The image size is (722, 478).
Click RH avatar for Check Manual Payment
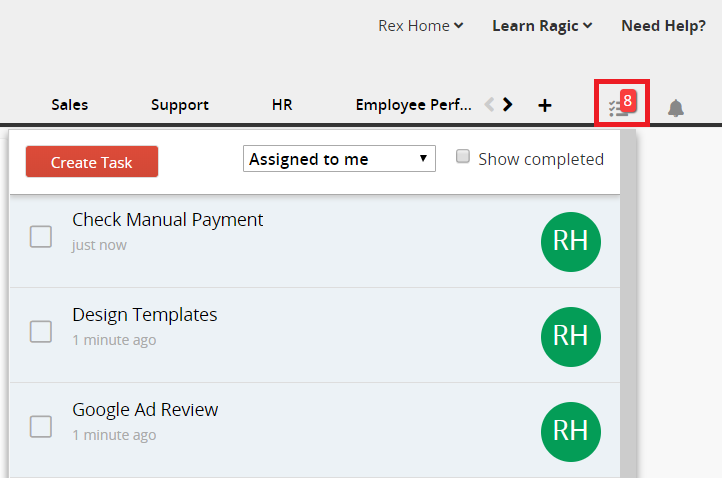[570, 241]
